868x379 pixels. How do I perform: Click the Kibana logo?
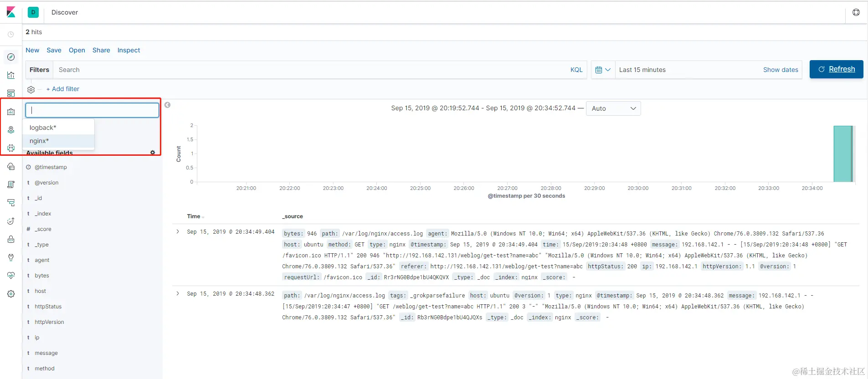click(11, 12)
